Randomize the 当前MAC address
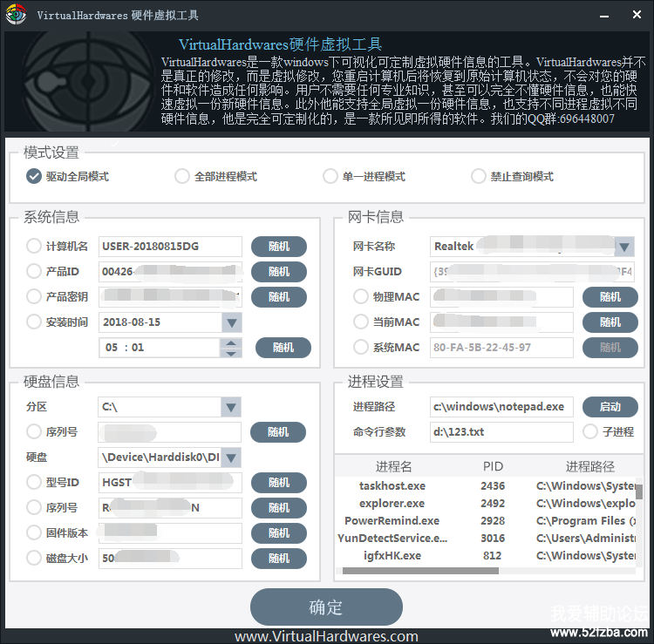654x644 pixels. 610,322
